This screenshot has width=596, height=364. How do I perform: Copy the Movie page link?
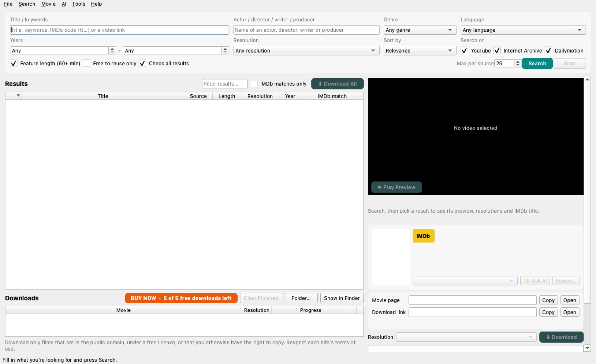click(x=548, y=300)
